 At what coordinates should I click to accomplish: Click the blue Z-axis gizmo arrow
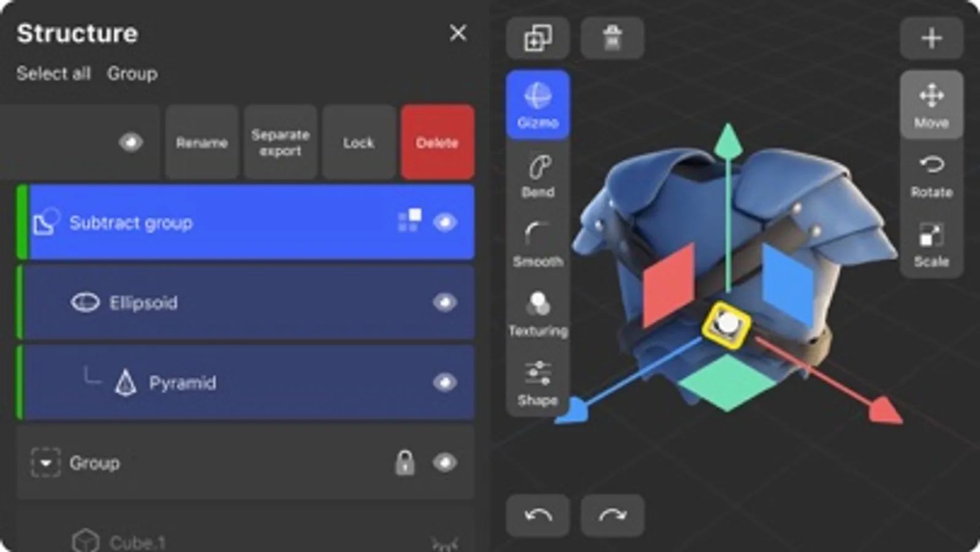pos(572,410)
